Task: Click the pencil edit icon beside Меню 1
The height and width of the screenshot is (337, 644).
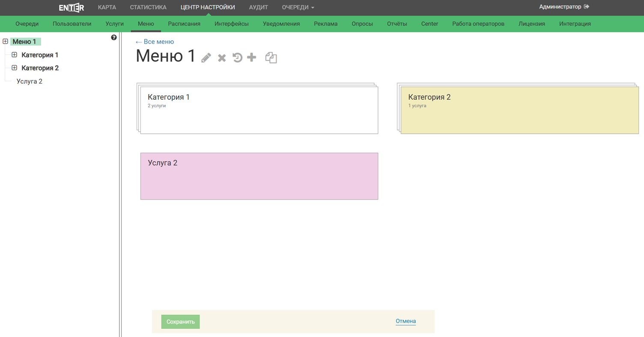Action: (206, 58)
